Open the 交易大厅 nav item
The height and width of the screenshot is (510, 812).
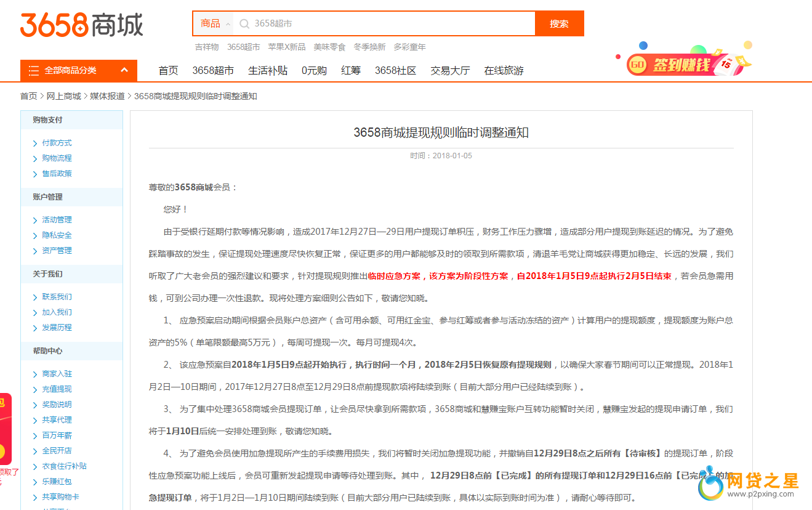tap(450, 70)
